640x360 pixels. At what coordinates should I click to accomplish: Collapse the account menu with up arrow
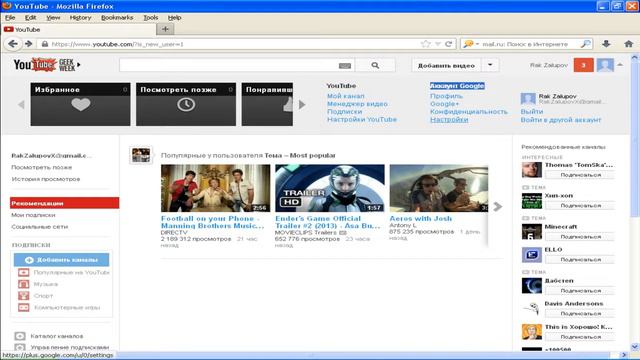(620, 65)
